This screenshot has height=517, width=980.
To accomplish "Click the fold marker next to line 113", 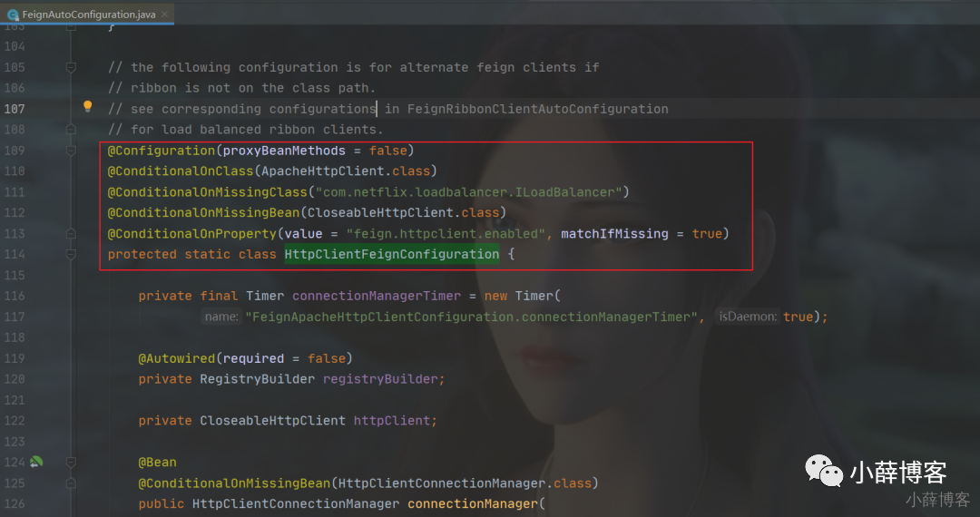I will (71, 233).
